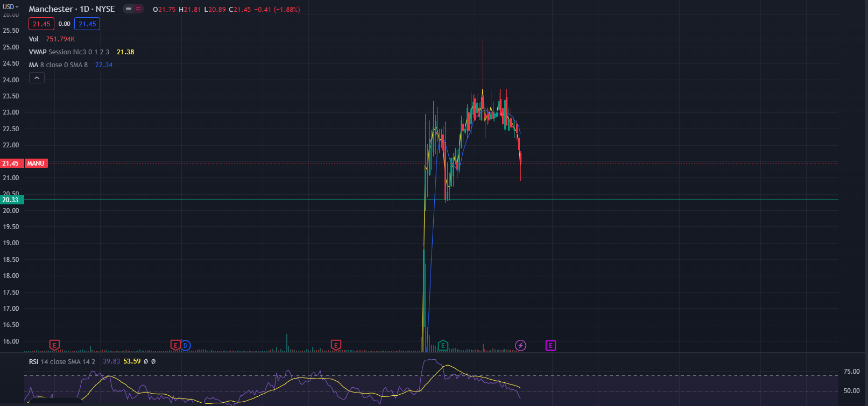Click the 17.50 price scale label
The height and width of the screenshot is (406, 868).
(x=11, y=293)
